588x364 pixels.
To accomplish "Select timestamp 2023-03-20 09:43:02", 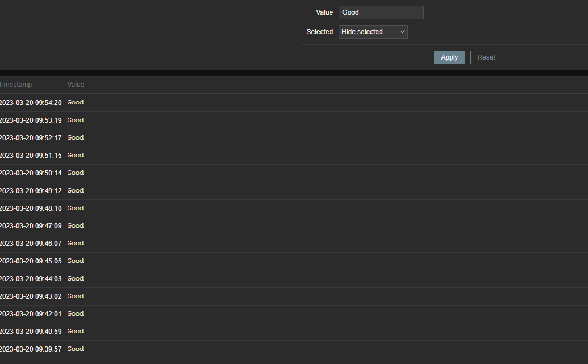I will pos(31,296).
